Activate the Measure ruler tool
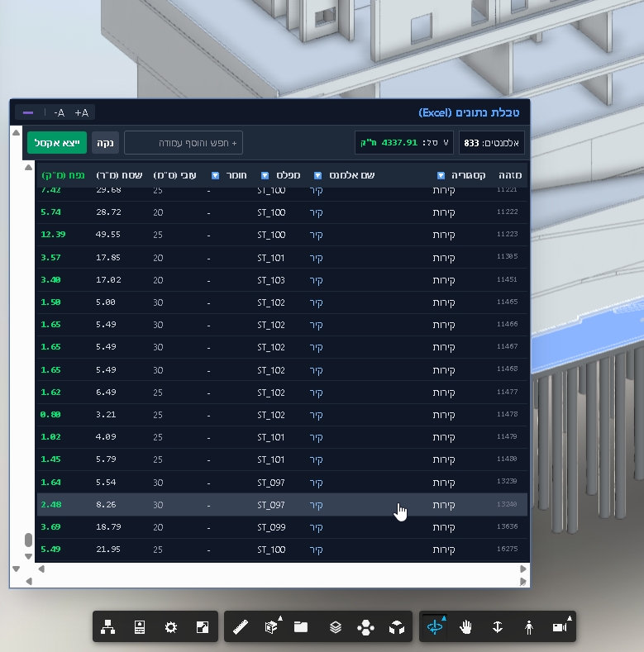644x652 pixels. pyautogui.click(x=241, y=626)
